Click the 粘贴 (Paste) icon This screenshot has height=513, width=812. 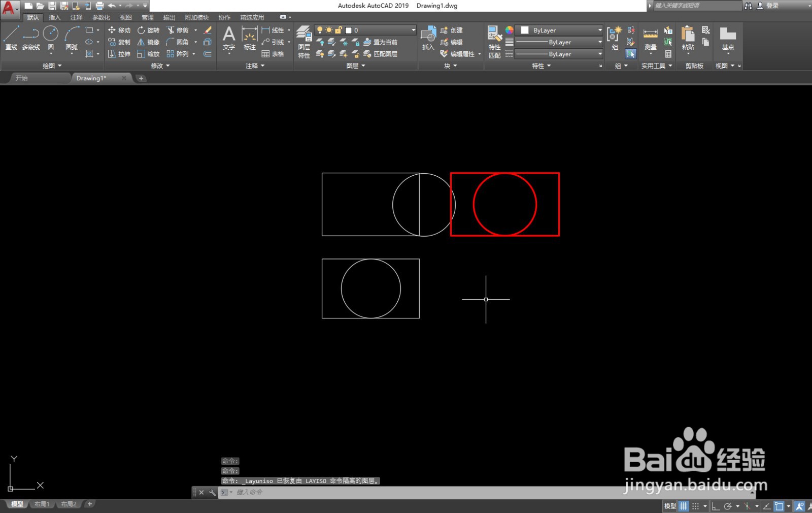[x=688, y=38]
